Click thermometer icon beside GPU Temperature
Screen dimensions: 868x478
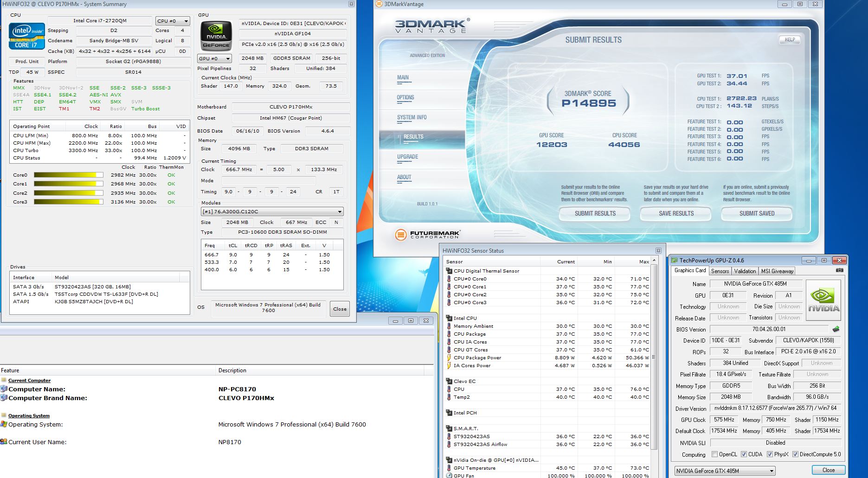click(449, 468)
